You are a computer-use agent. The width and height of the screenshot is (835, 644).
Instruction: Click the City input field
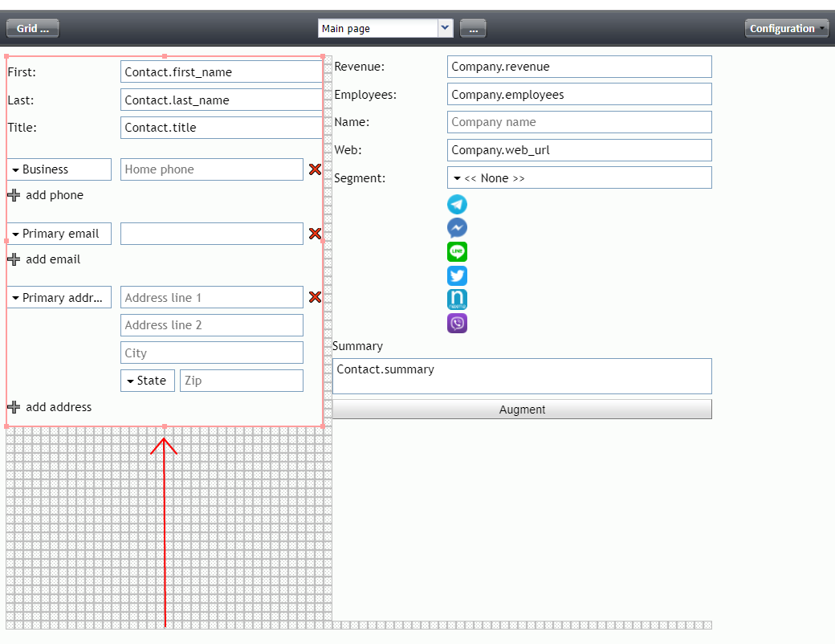(212, 353)
